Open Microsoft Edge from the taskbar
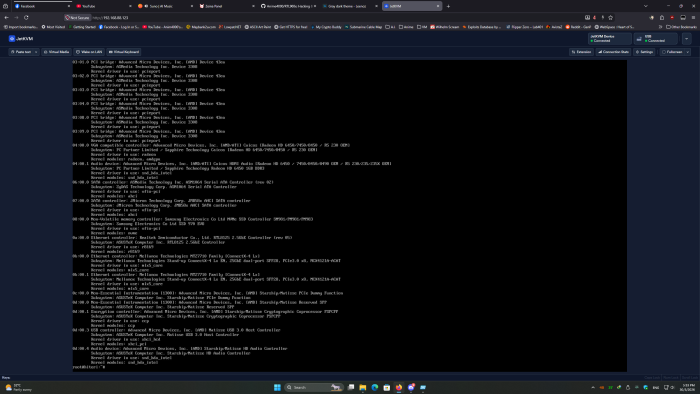The width and height of the screenshot is (700, 394). [375, 387]
